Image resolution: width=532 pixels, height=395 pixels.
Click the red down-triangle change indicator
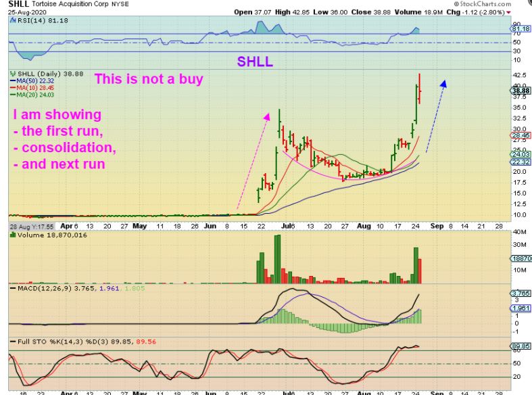click(x=508, y=13)
